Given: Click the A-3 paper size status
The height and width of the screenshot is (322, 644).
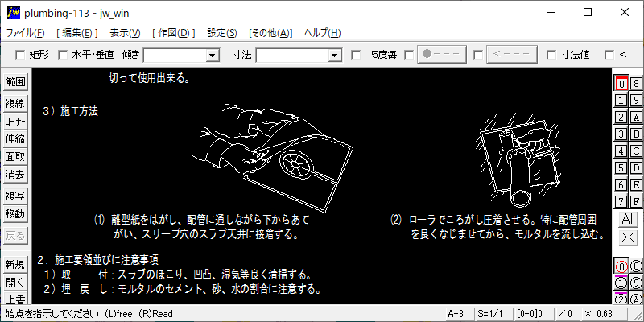Looking at the screenshot, I should (459, 314).
